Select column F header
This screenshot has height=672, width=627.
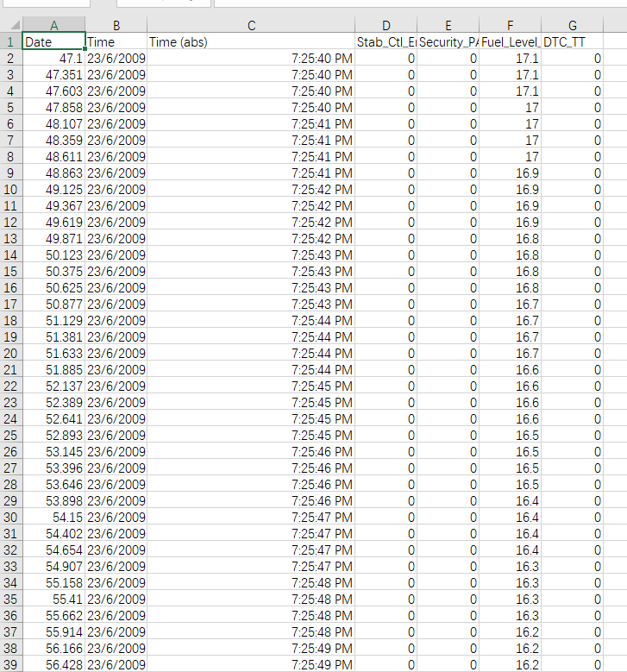pyautogui.click(x=511, y=25)
